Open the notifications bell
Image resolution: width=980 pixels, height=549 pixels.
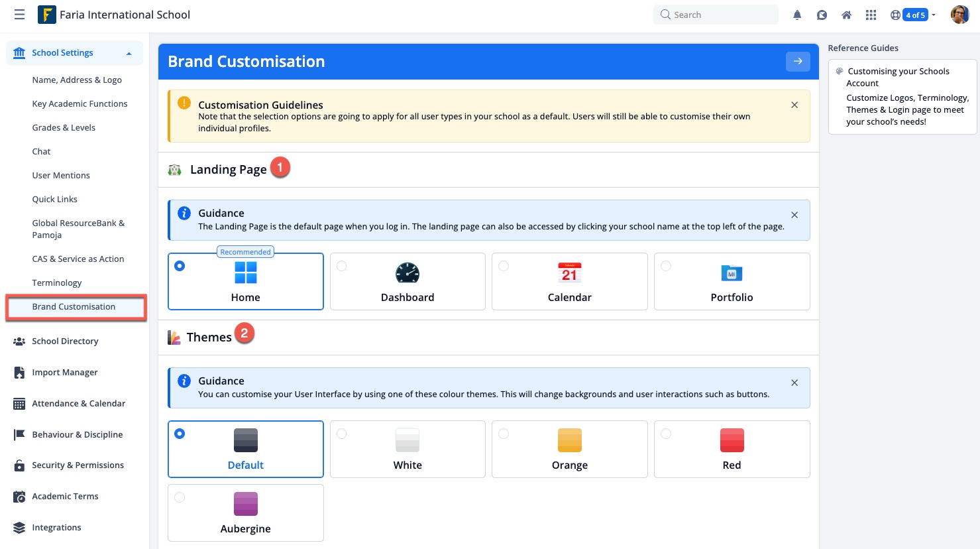click(797, 15)
